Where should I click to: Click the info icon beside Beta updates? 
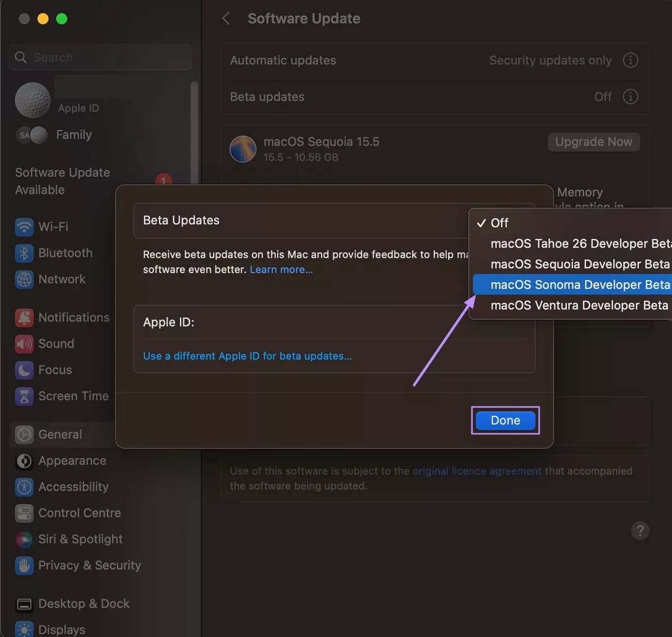(630, 96)
